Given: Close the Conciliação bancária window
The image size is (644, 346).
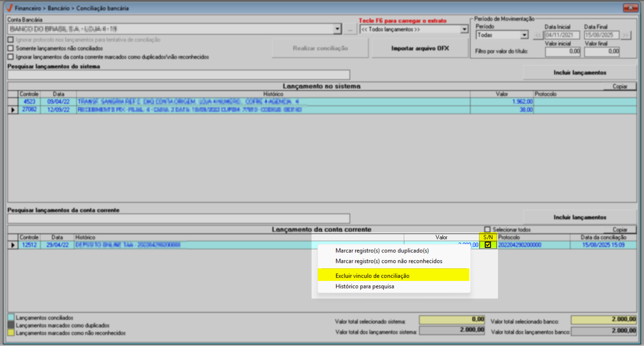Looking at the screenshot, I should click(x=631, y=8).
